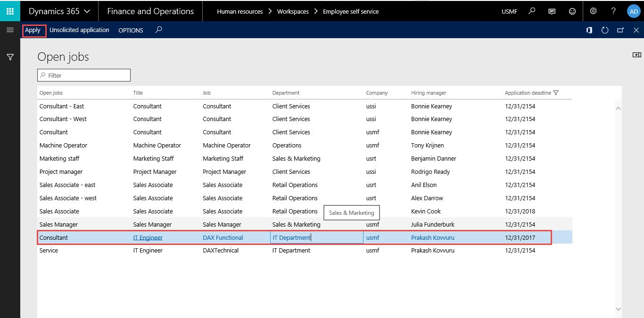
Task: Open the search magnifier in the header
Action: pyautogui.click(x=531, y=11)
